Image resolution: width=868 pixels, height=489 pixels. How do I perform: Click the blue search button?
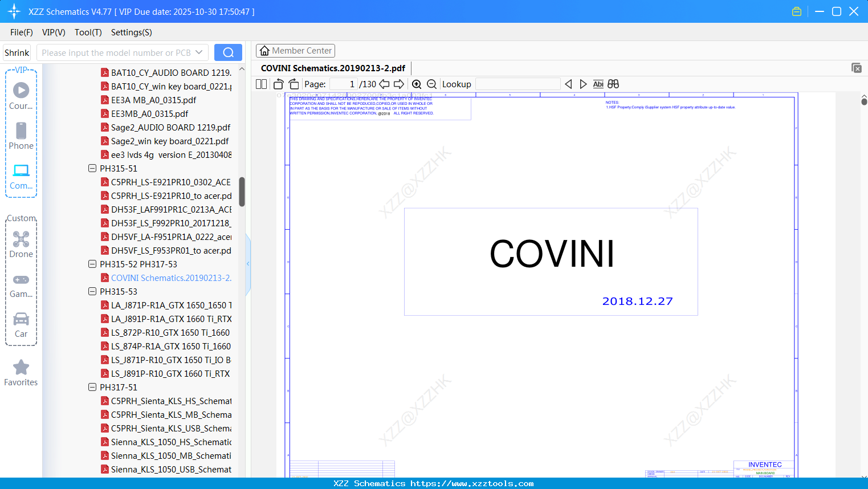[228, 52]
